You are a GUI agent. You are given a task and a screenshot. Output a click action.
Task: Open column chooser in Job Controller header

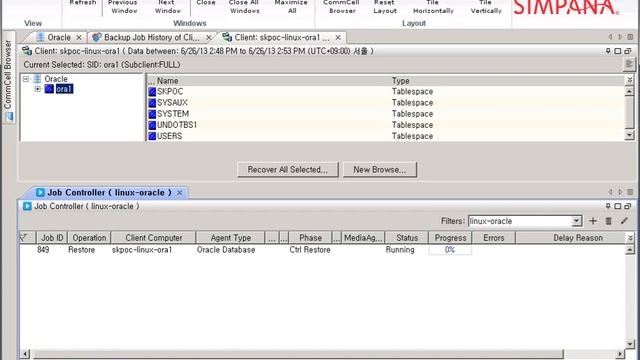coord(630,238)
